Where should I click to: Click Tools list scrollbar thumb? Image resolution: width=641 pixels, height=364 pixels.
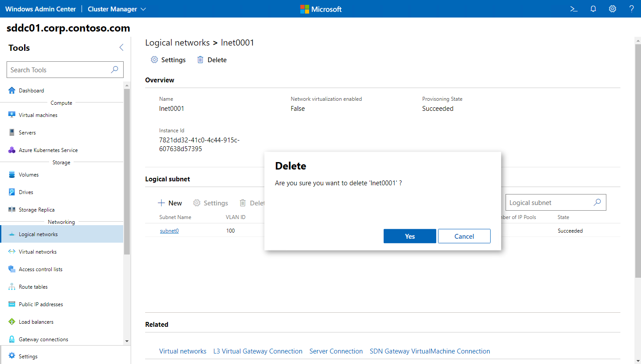[x=127, y=171]
